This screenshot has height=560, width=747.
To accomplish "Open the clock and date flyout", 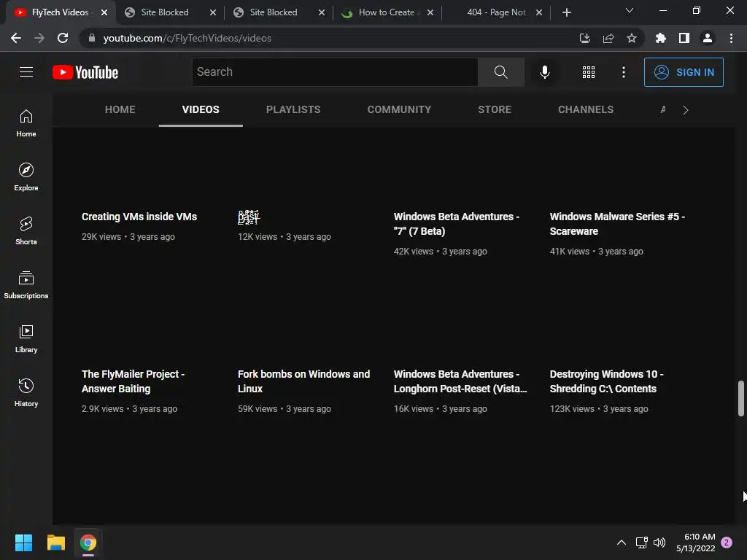I will pyautogui.click(x=695, y=542).
